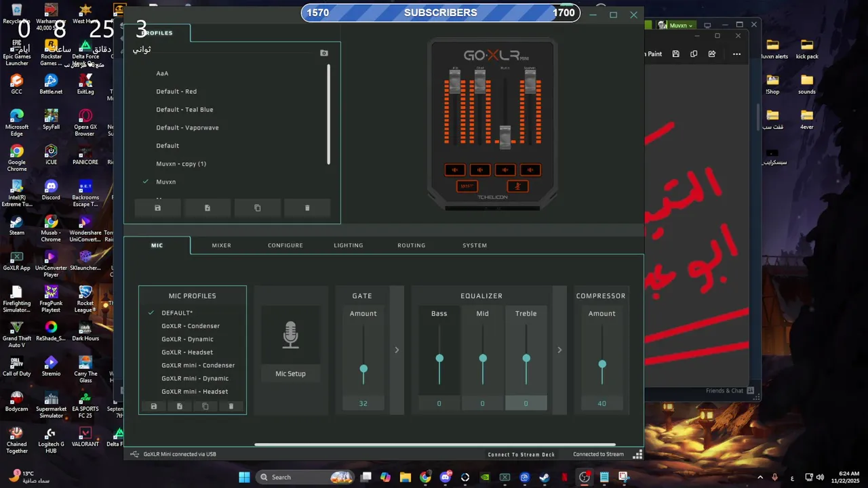Click the Gate Amount value field showing 32
The width and height of the screenshot is (868, 488).
tap(363, 403)
